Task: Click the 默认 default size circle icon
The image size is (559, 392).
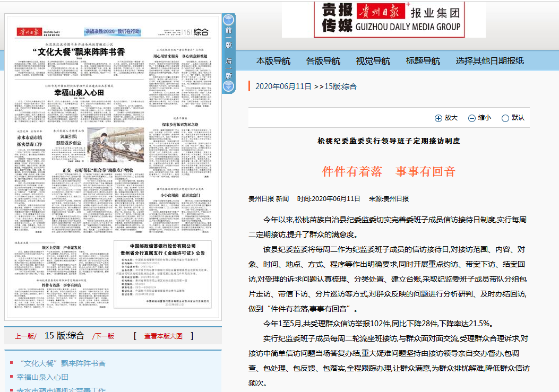Action: (x=505, y=118)
